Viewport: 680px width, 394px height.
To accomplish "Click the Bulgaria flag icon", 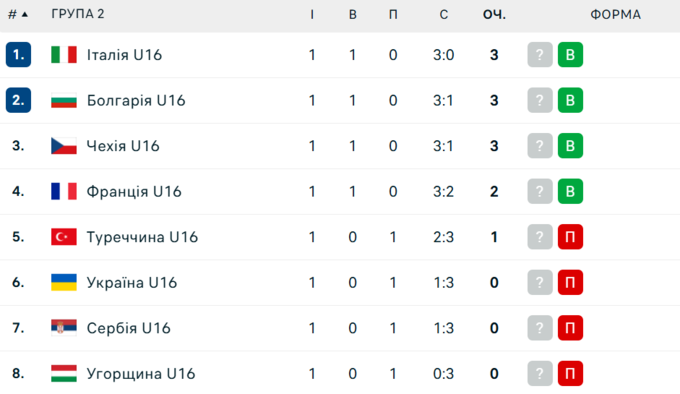I will click(x=64, y=100).
